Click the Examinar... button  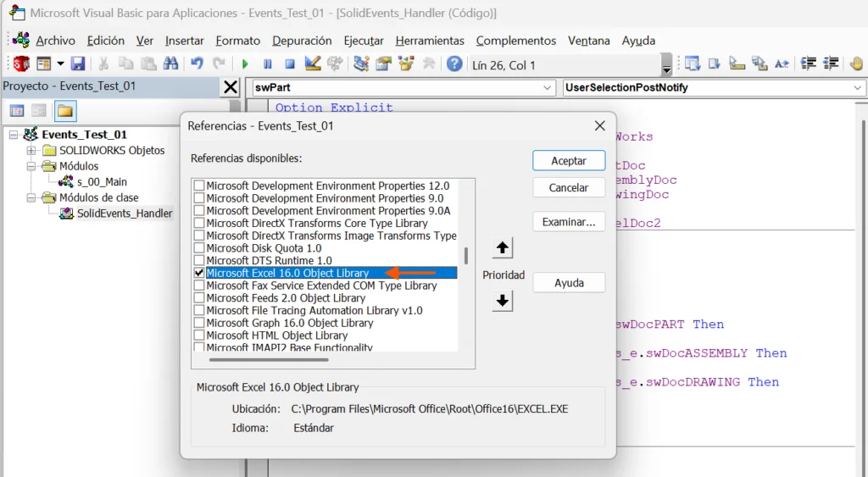point(569,222)
